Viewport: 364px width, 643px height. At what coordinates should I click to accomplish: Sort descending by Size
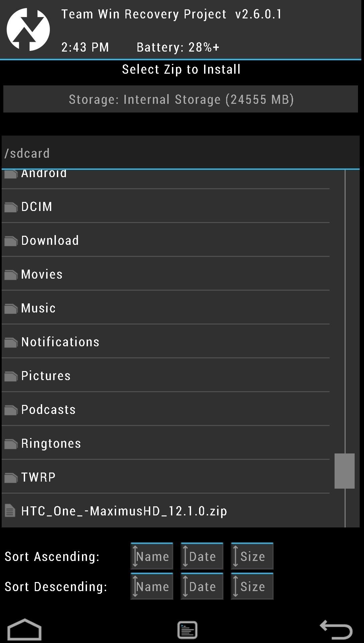252,586
